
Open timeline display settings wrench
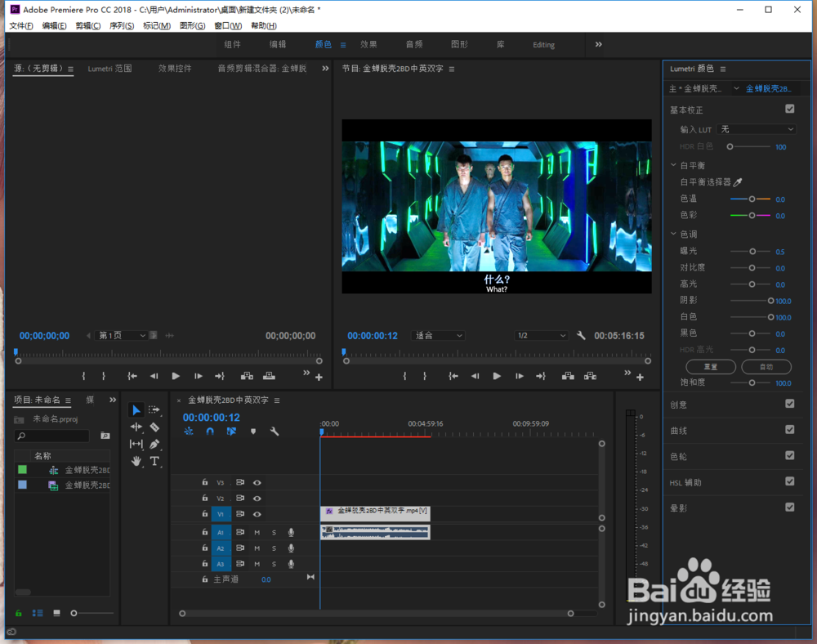(275, 432)
